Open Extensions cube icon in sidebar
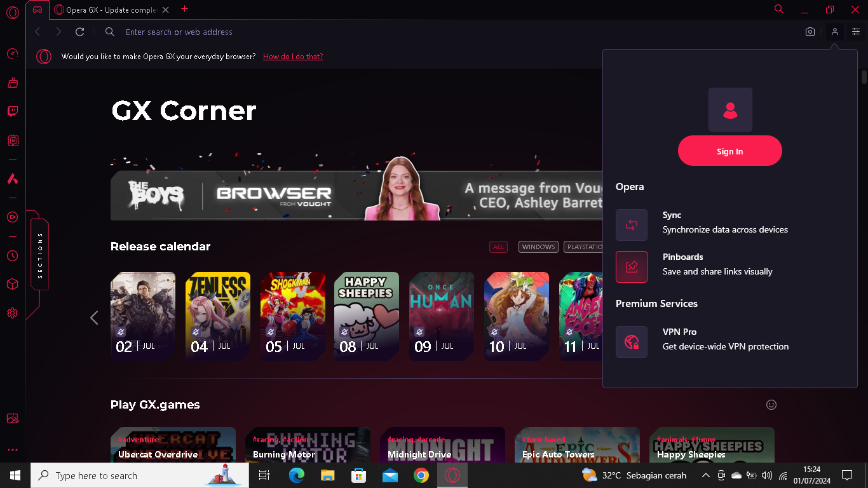Screen dimensions: 868x488 (12, 284)
